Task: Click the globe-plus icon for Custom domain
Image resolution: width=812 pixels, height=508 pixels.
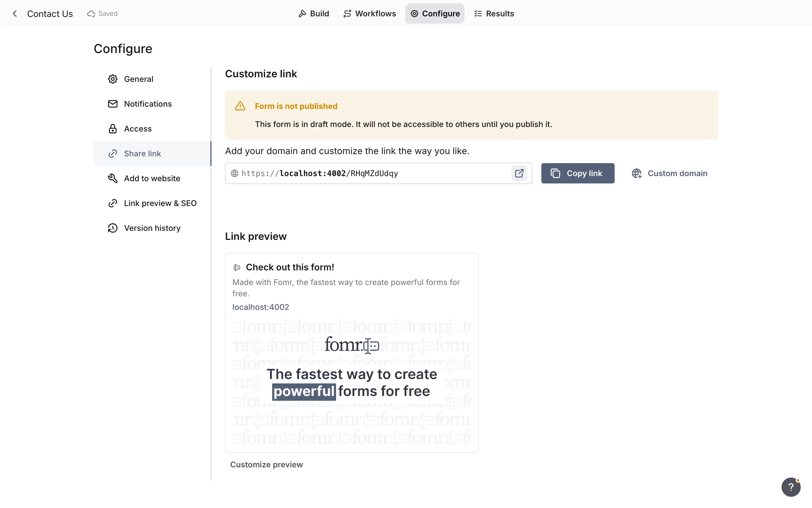Action: pos(637,173)
